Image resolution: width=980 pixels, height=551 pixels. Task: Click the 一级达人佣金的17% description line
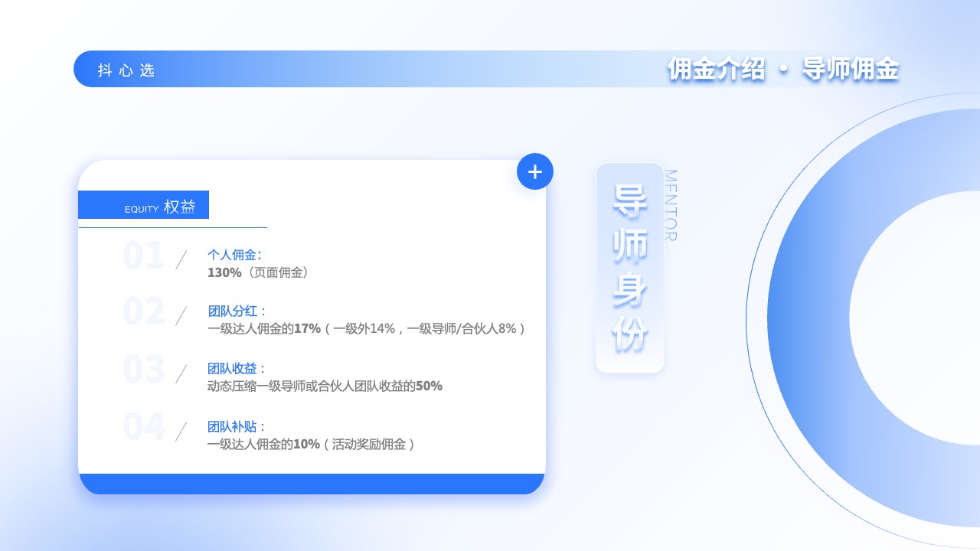point(367,329)
